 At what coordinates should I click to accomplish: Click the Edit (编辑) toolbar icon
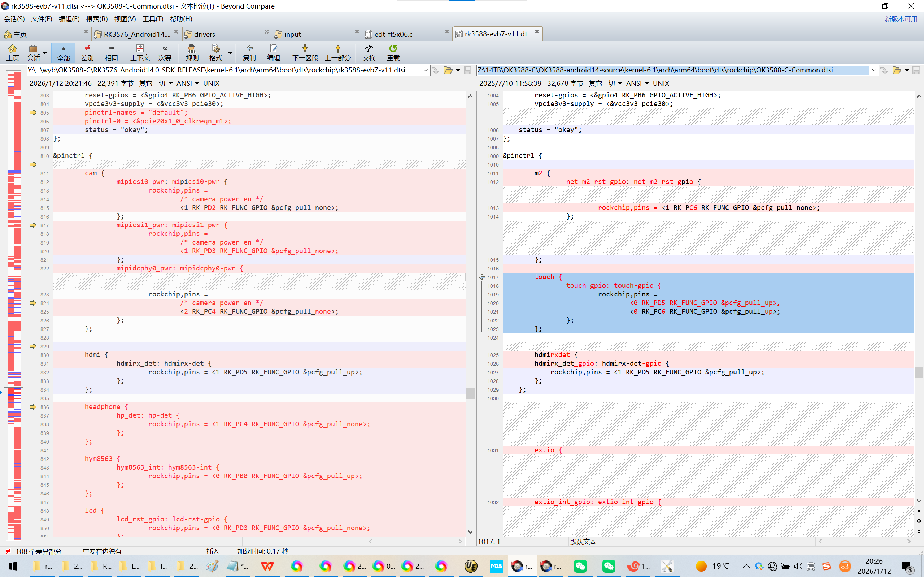tap(273, 52)
